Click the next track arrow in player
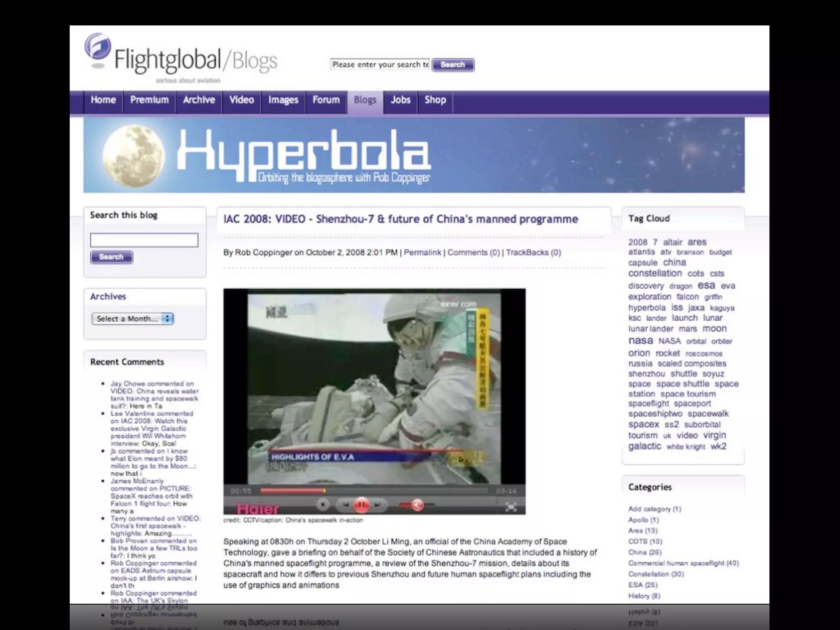This screenshot has height=630, width=840. pyautogui.click(x=378, y=505)
